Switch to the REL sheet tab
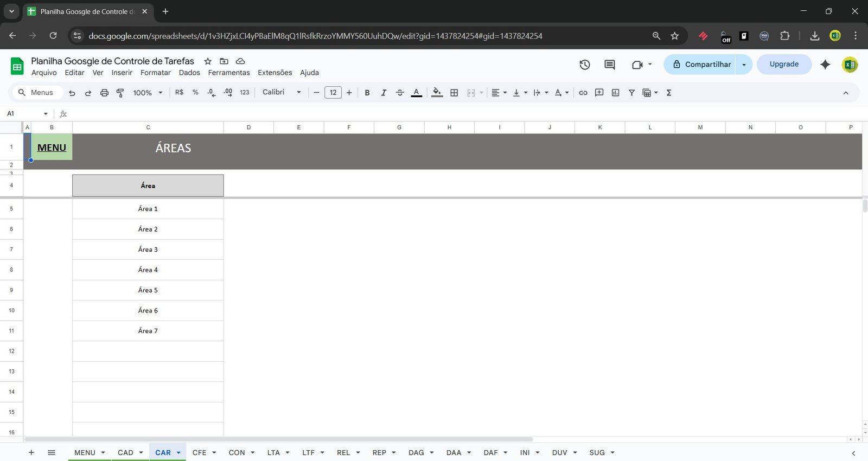Image resolution: width=868 pixels, height=461 pixels. 343,452
